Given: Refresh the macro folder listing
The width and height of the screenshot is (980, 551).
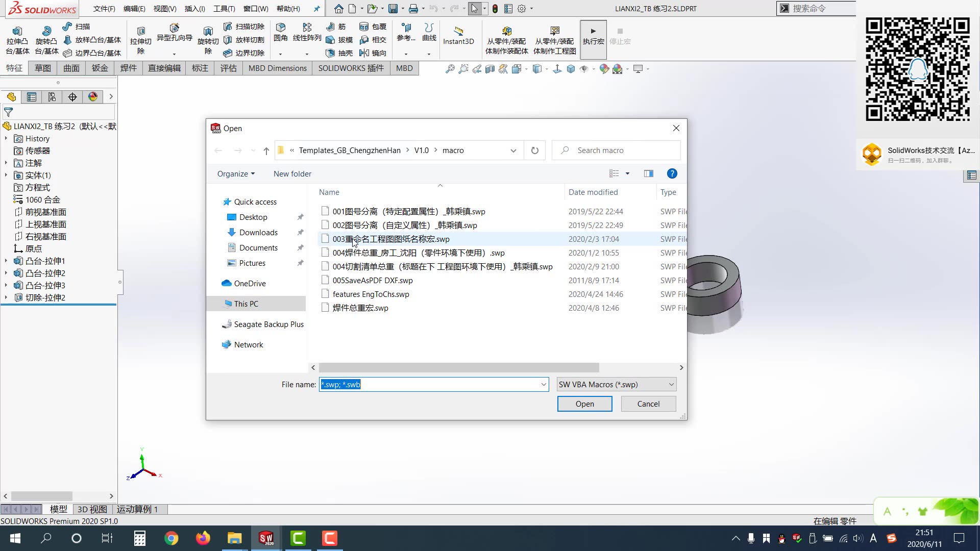Looking at the screenshot, I should [x=534, y=151].
